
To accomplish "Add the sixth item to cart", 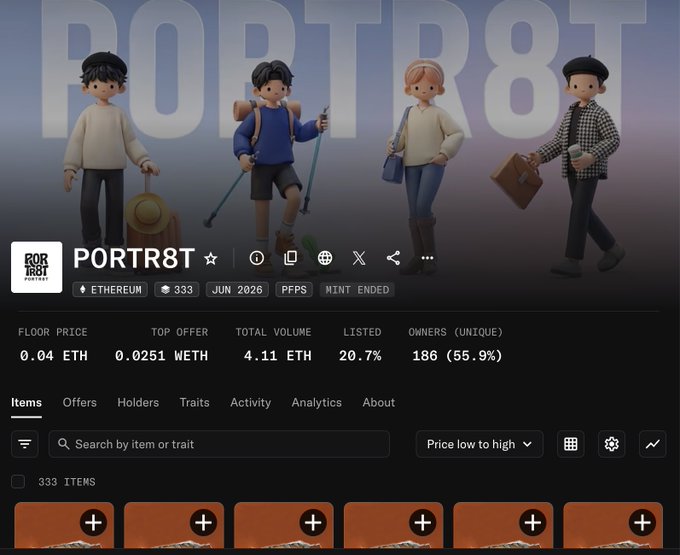I will pos(642,522).
